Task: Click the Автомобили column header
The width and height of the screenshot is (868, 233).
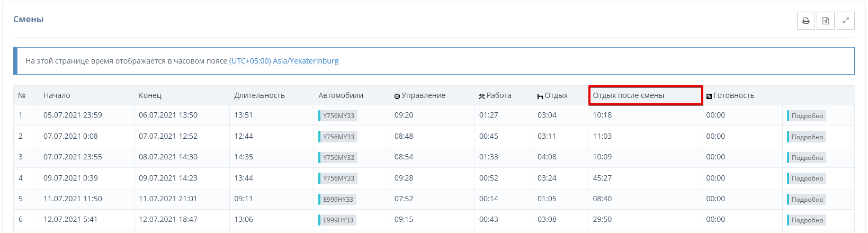Action: (341, 96)
